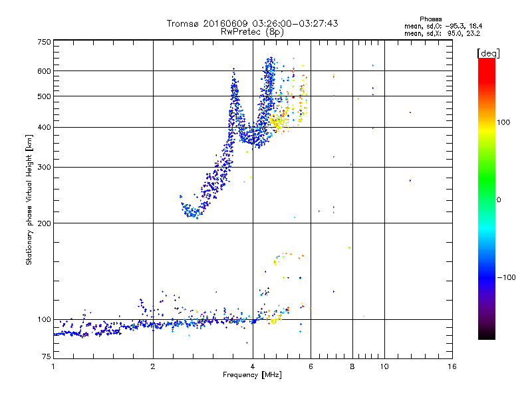Click the x-axis '16' tick label
The image size is (532, 399).
[x=452, y=366]
